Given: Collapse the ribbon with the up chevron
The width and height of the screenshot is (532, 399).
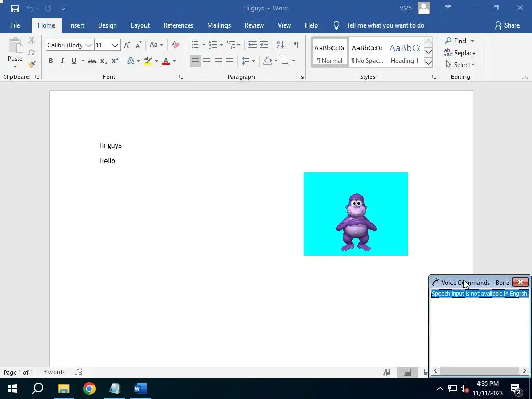Looking at the screenshot, I should click(x=525, y=78).
